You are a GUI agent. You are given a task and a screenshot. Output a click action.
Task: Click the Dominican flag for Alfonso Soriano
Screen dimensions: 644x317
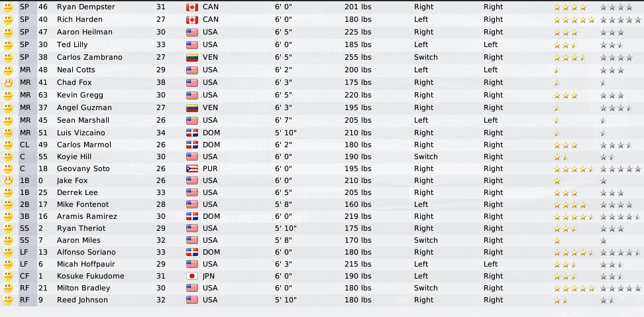click(192, 253)
